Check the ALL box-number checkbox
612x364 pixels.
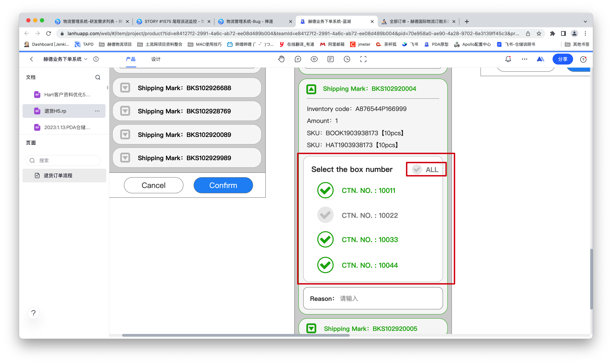417,170
